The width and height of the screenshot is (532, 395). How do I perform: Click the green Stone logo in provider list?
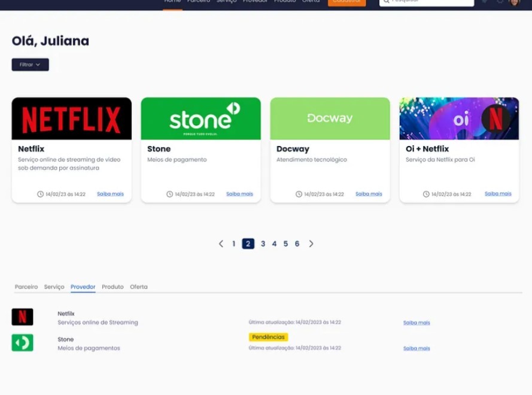pos(22,343)
